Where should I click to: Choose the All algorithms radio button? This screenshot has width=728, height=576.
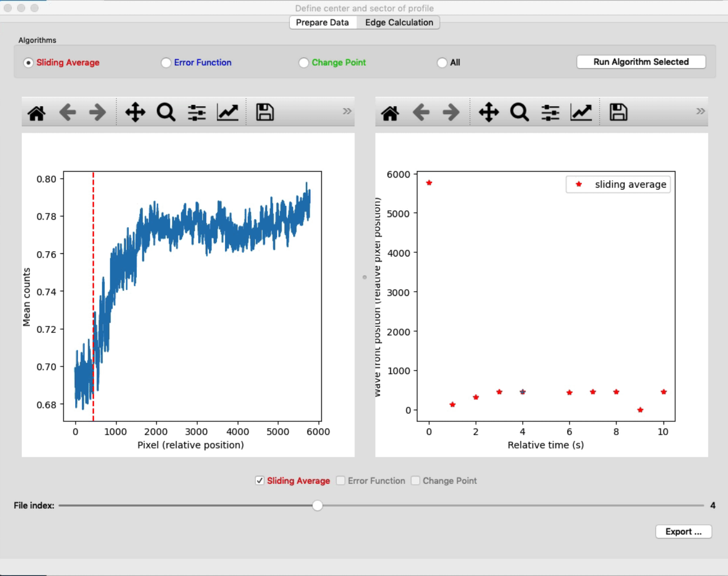[442, 63]
